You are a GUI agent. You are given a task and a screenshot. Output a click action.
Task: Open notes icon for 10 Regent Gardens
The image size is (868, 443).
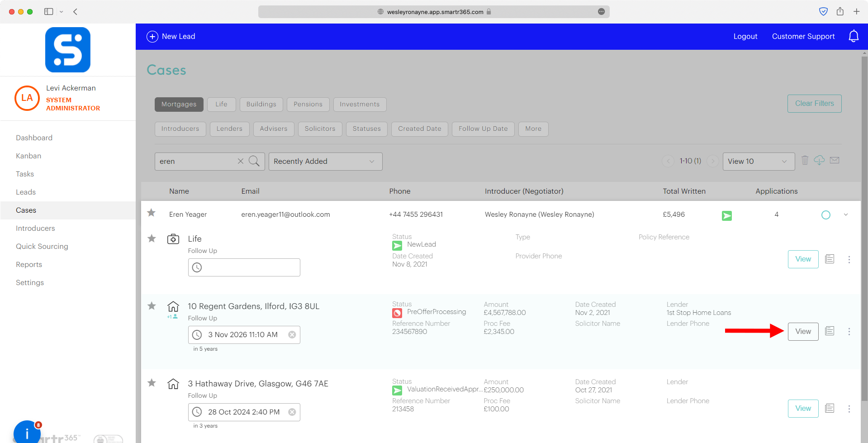pyautogui.click(x=830, y=331)
